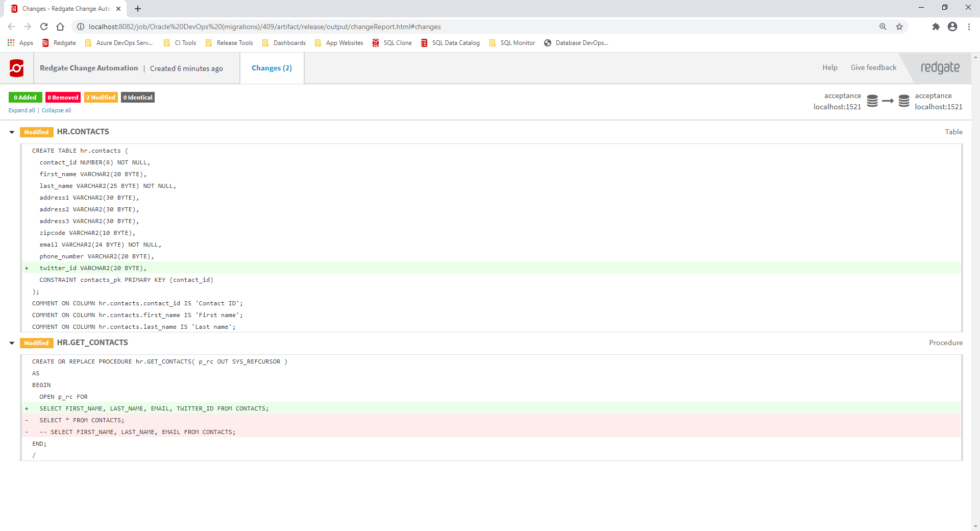Click the Give feedback link
Image resolution: width=980 pixels, height=531 pixels.
(873, 67)
